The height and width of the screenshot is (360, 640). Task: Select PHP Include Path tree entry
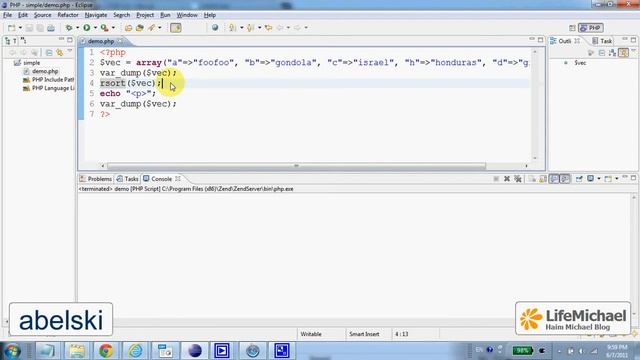pyautogui.click(x=49, y=80)
